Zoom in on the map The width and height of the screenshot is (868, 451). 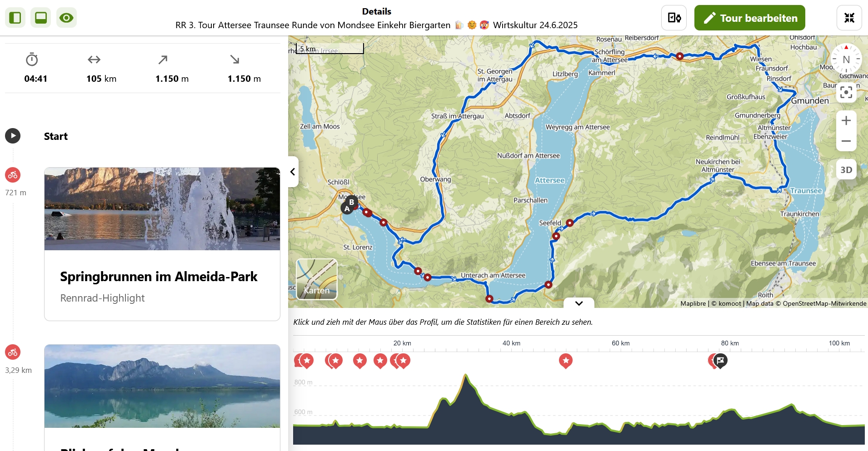click(846, 121)
